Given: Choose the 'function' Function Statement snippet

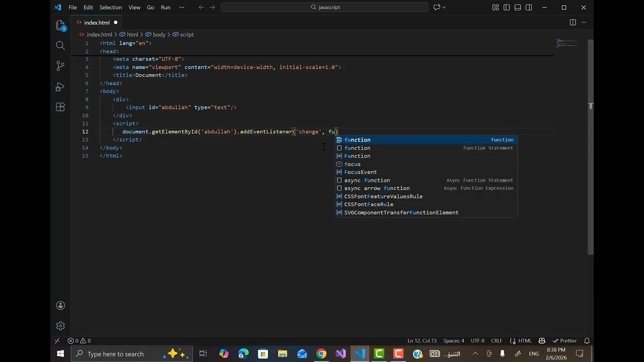Looking at the screenshot, I should [x=426, y=148].
